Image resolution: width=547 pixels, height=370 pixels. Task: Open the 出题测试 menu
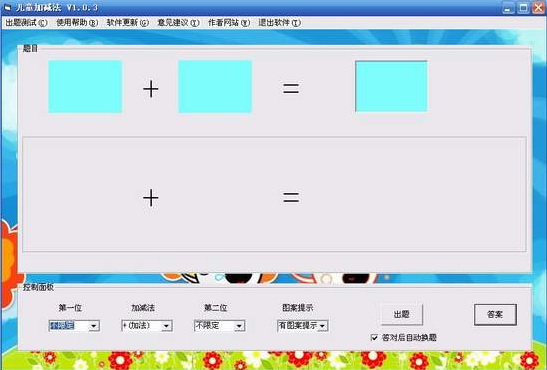[x=26, y=23]
